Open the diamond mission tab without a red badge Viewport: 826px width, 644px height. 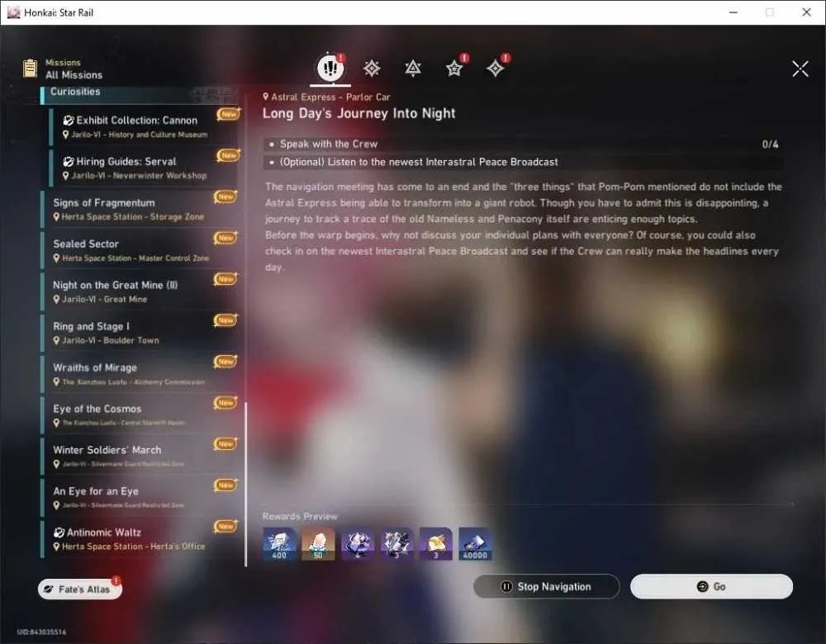coord(372,69)
